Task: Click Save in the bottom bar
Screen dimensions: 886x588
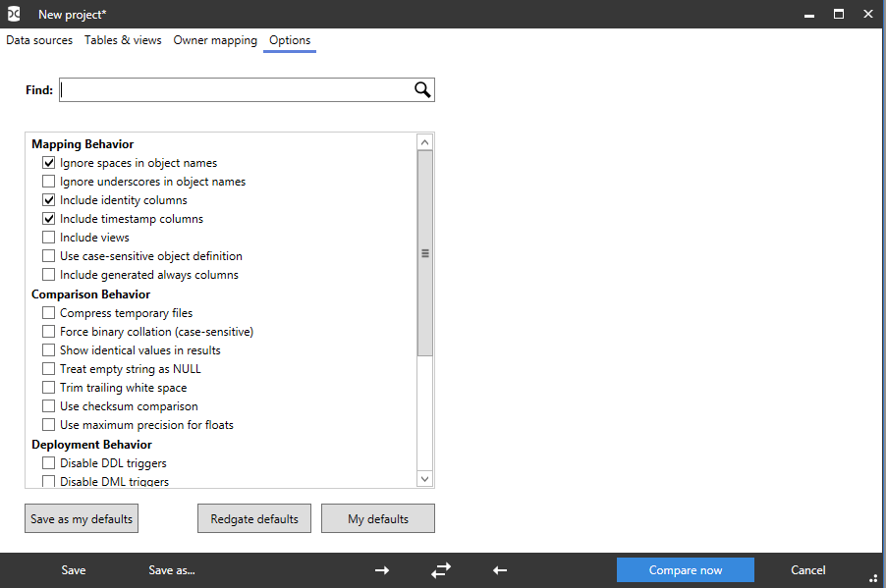Action: pyautogui.click(x=74, y=570)
